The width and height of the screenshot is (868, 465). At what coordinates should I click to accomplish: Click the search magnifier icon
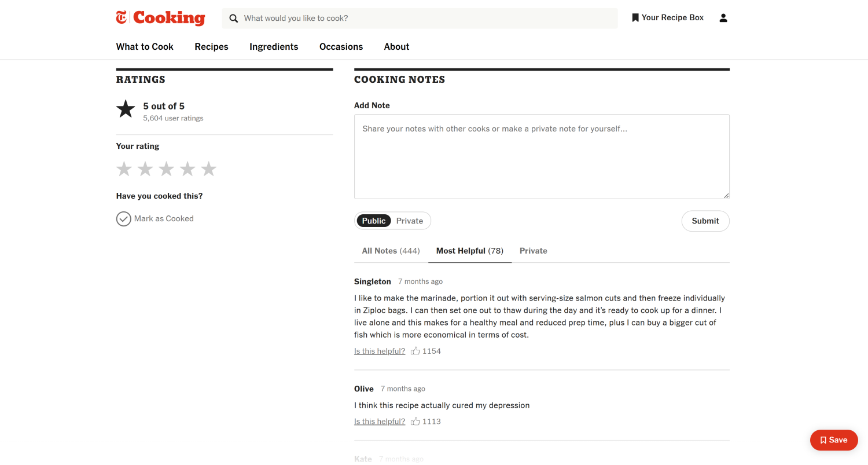[x=233, y=18]
